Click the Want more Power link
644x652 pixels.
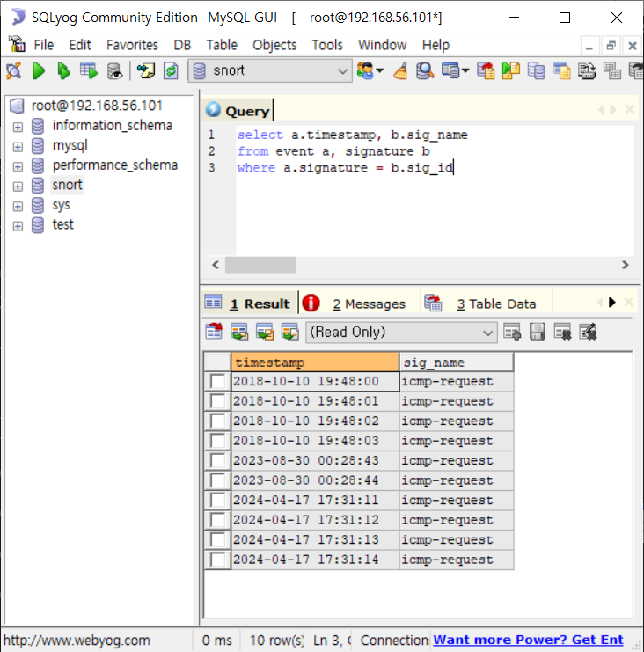point(528,640)
